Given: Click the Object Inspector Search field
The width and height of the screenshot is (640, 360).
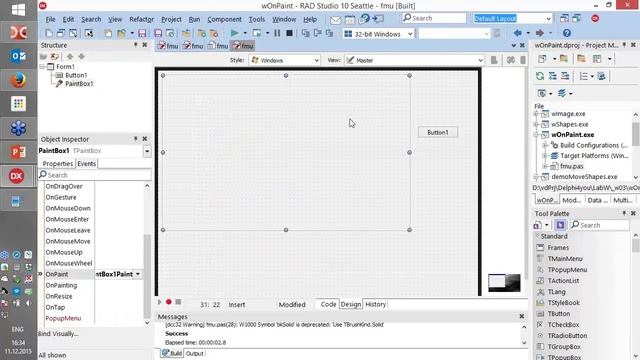Looking at the screenshot, I should (x=95, y=175).
